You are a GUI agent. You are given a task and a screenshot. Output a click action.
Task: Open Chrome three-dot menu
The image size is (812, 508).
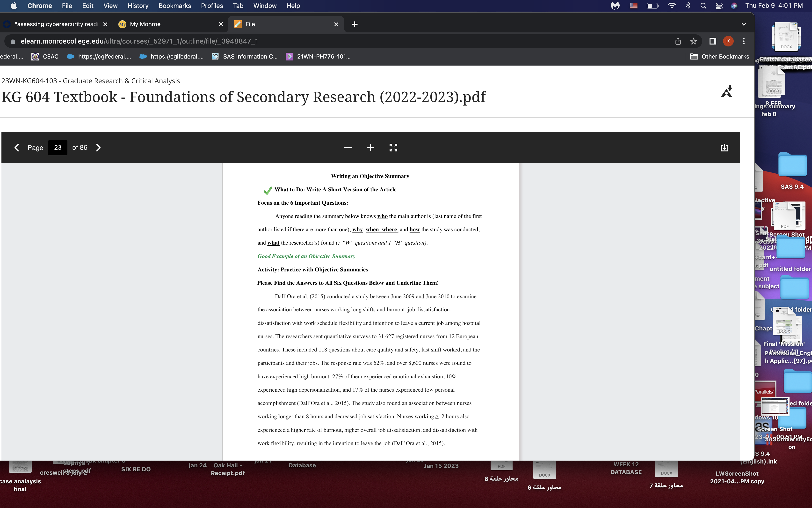744,41
